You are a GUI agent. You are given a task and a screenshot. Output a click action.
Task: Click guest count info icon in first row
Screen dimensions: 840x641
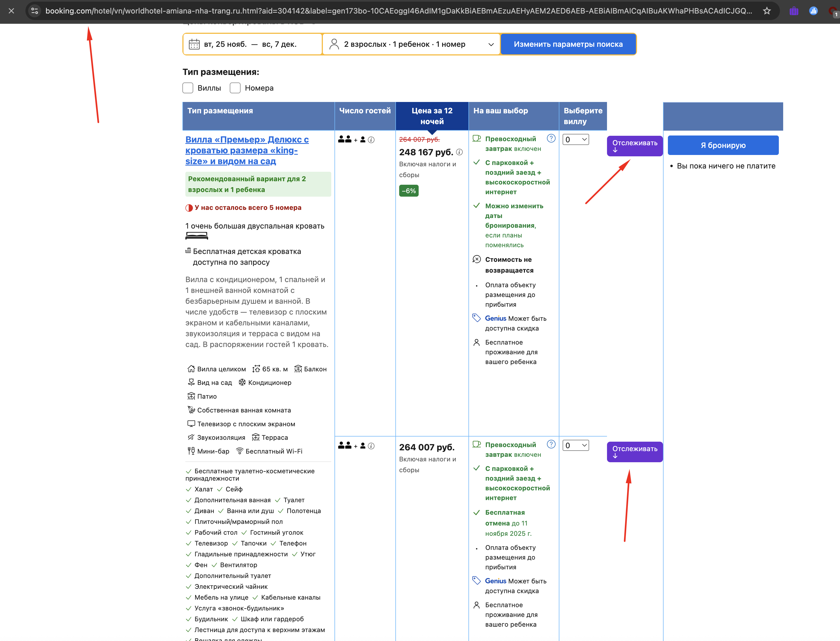371,140
